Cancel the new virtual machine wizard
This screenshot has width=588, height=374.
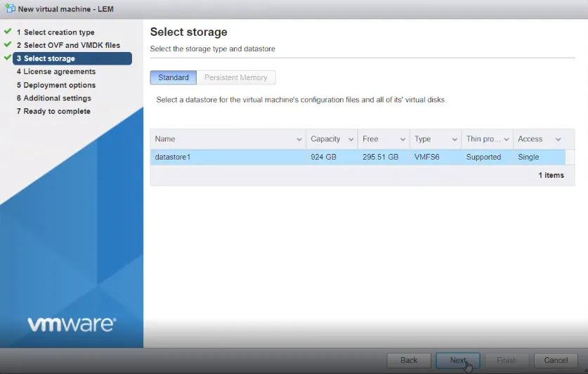click(556, 360)
